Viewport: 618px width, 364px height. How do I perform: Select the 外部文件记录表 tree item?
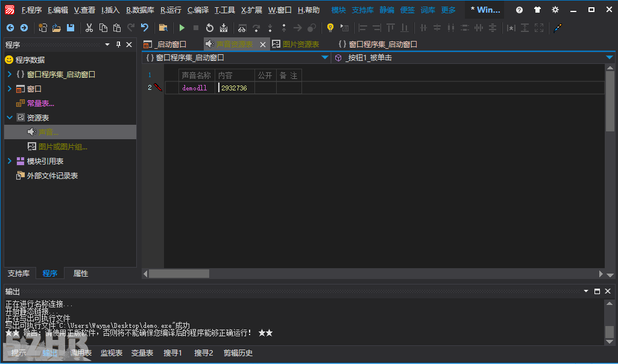[52, 175]
